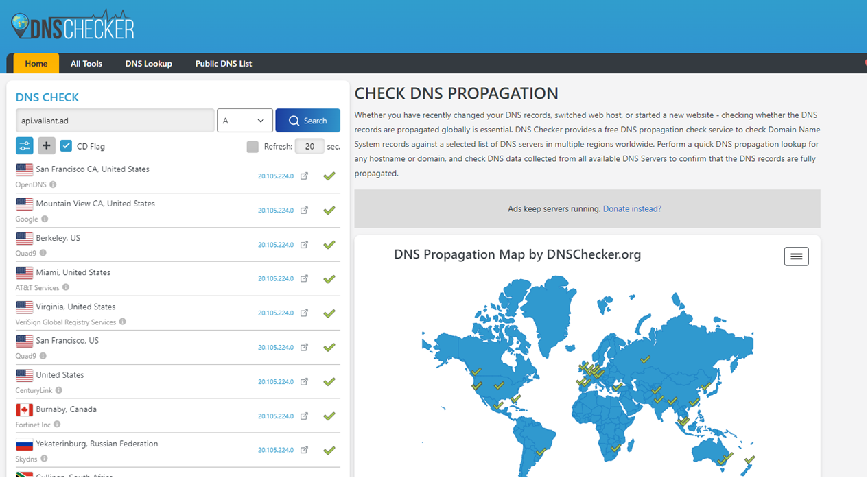This screenshot has height=478, width=868.
Task: Click info icon next to Google
Action: pyautogui.click(x=45, y=219)
